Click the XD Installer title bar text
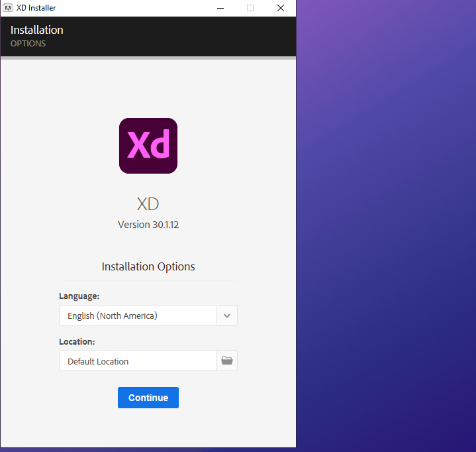This screenshot has width=476, height=452. click(x=36, y=8)
